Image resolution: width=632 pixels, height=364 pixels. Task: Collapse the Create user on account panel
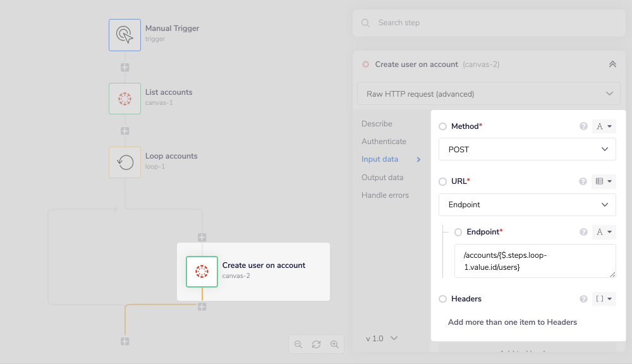click(x=612, y=64)
